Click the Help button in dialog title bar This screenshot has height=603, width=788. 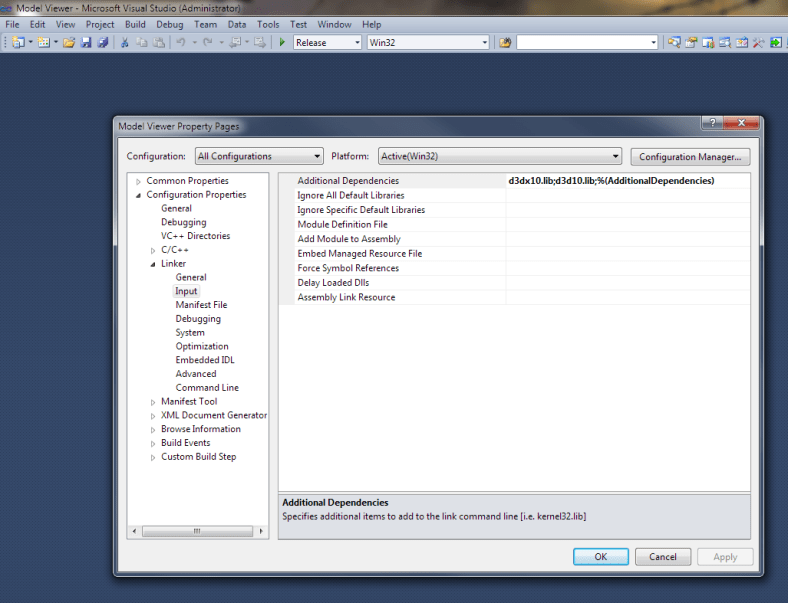[x=712, y=123]
